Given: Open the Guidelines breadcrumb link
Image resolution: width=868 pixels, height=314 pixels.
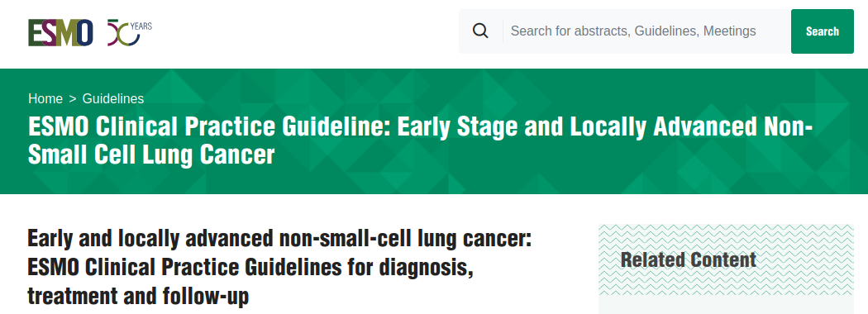Looking at the screenshot, I should click(x=113, y=98).
